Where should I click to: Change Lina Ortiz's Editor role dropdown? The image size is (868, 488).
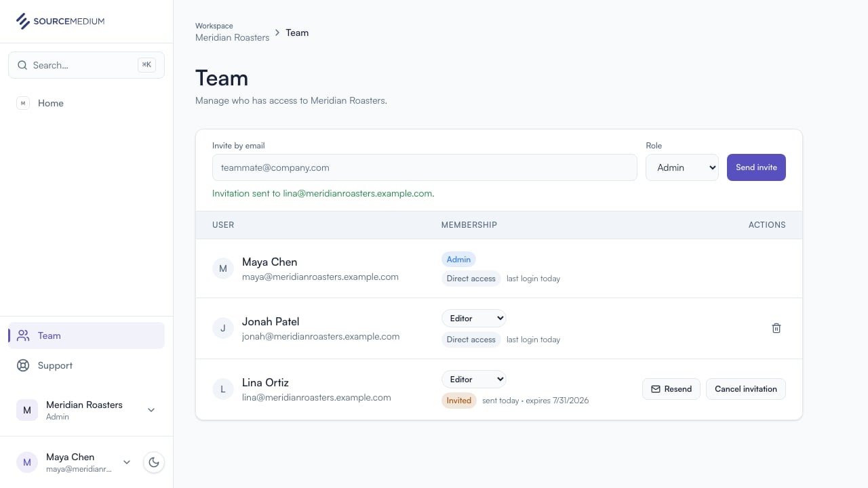[474, 379]
